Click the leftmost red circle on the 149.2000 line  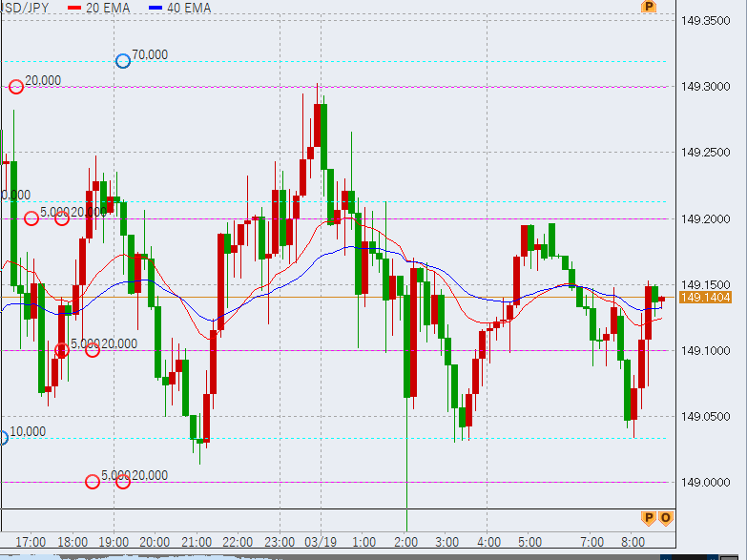(x=31, y=218)
